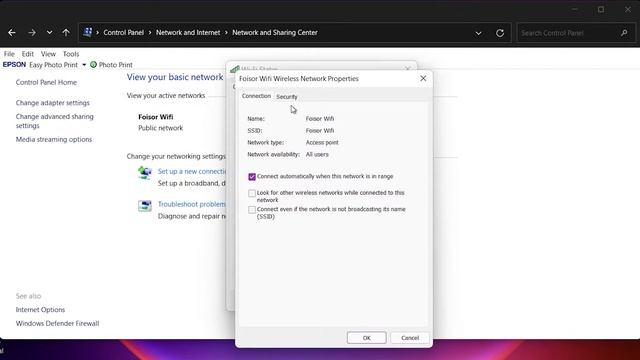The height and width of the screenshot is (360, 640).
Task: Click the new connection network icon
Action: [x=144, y=173]
